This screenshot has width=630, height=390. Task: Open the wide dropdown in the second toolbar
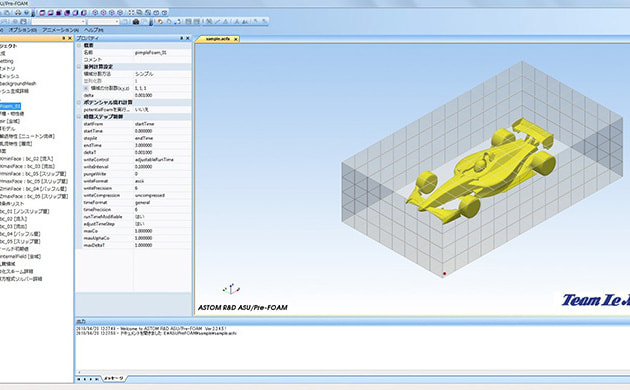59,22
